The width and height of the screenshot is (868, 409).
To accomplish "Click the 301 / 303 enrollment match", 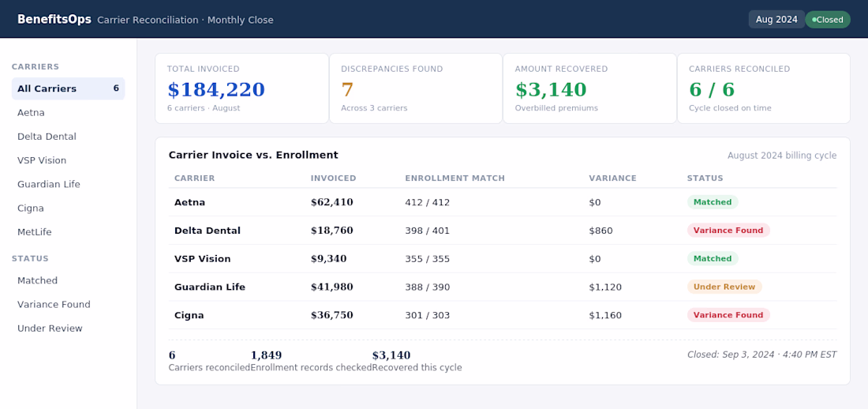I will (x=428, y=315).
